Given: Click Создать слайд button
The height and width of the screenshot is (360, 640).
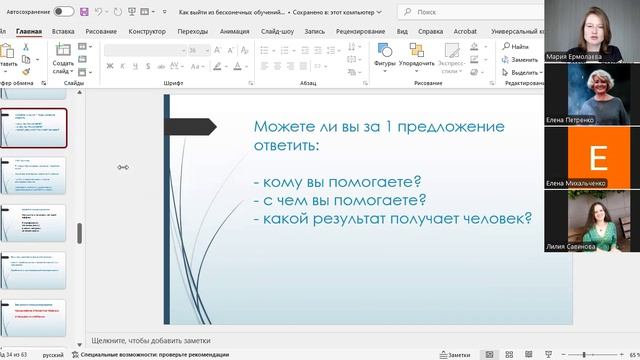Looking at the screenshot, I should point(63,59).
